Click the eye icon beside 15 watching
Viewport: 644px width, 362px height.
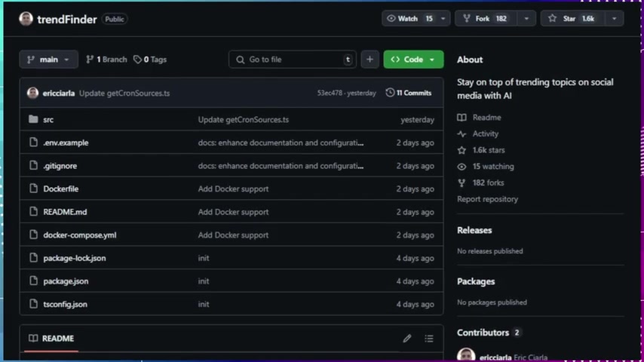pyautogui.click(x=462, y=167)
